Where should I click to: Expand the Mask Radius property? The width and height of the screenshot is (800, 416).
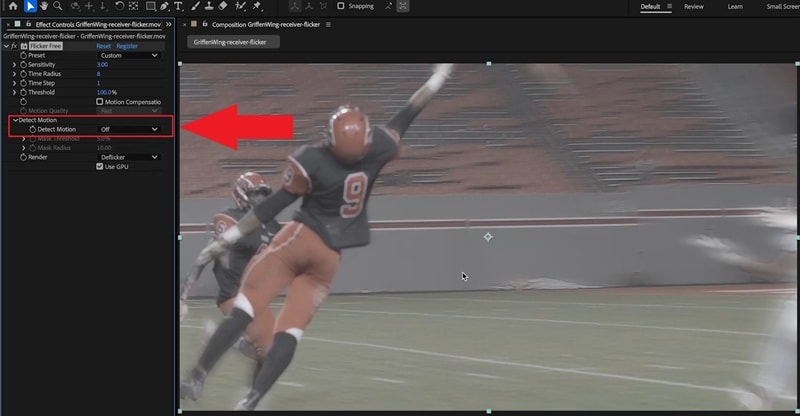[23, 148]
